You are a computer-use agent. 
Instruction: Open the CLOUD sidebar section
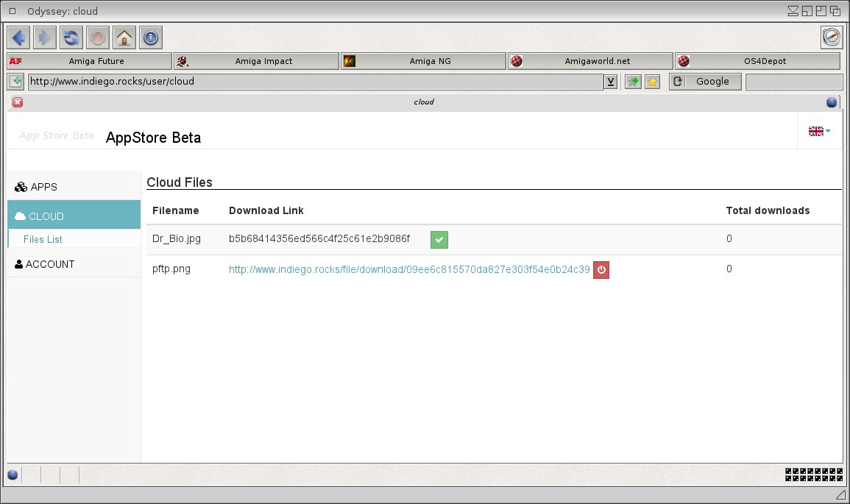pyautogui.click(x=74, y=216)
